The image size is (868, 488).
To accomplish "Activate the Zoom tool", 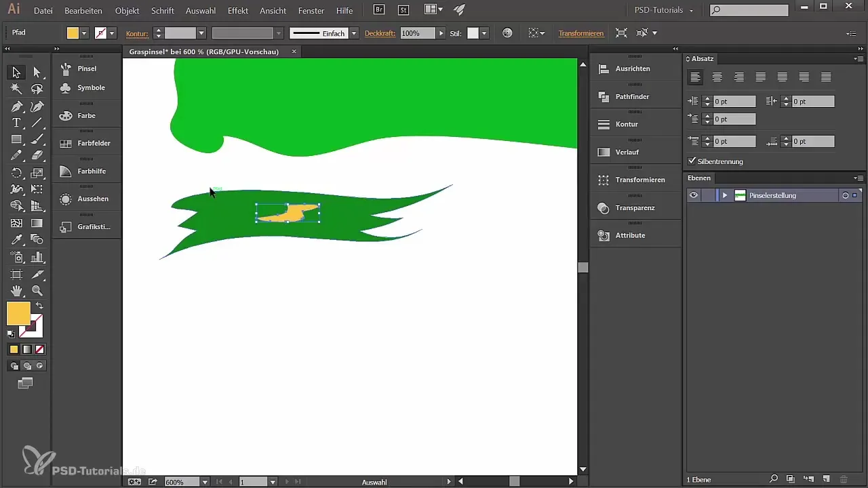I will [x=37, y=291].
